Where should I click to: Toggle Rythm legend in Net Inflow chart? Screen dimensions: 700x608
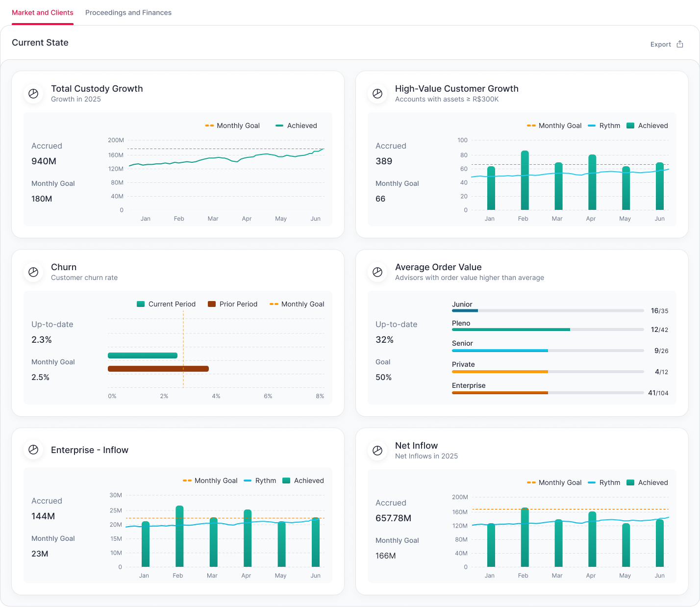pos(604,482)
